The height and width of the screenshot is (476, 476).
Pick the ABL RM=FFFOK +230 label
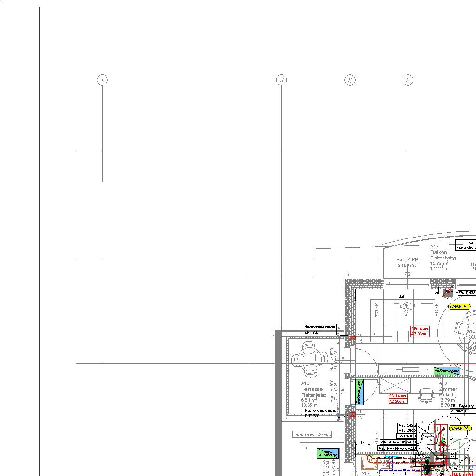tap(397, 448)
